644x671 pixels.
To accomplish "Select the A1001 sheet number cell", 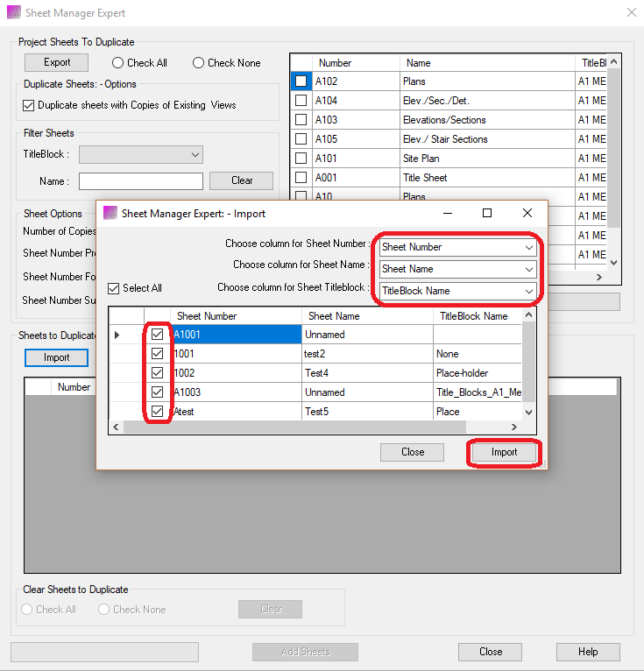I will pyautogui.click(x=237, y=335).
